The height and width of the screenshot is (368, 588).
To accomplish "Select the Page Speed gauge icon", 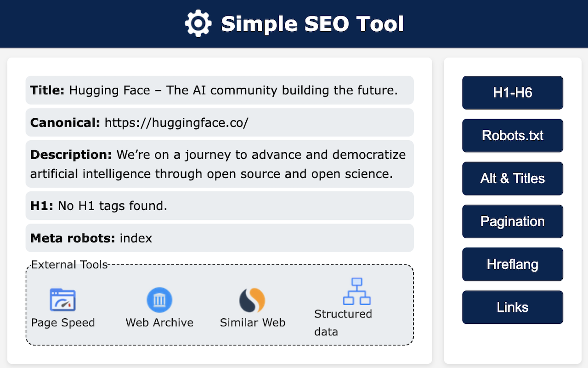I will [x=62, y=299].
